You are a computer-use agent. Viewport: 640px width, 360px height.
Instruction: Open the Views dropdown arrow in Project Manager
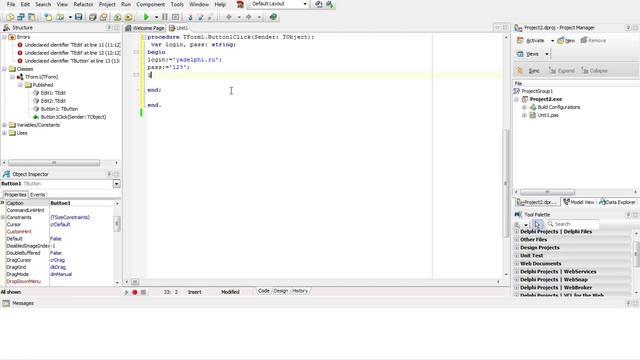tap(547, 54)
